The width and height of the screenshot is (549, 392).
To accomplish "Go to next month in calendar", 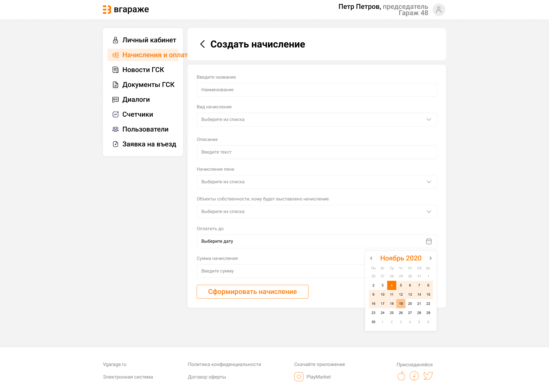I will [430, 258].
